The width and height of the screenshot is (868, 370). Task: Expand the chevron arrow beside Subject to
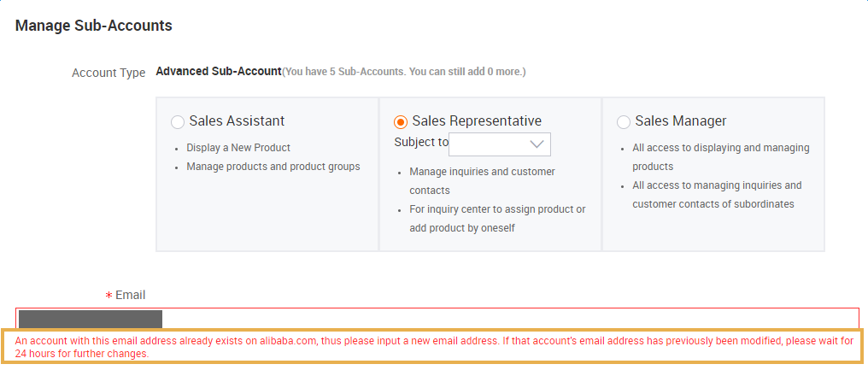click(x=537, y=144)
